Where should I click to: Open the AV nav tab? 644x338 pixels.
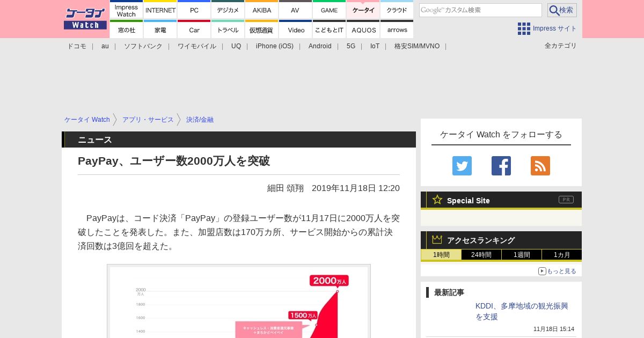click(x=296, y=10)
